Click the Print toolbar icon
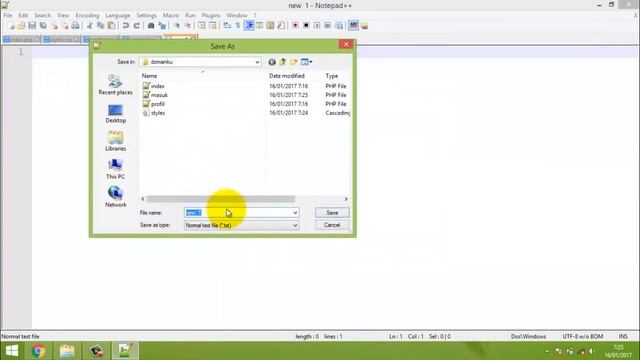This screenshot has width=640, height=360. (x=76, y=26)
